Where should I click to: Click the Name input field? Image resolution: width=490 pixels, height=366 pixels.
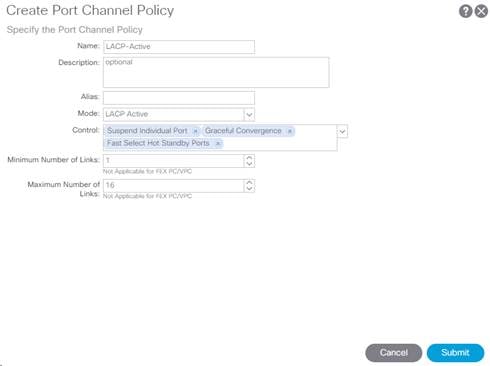(179, 47)
